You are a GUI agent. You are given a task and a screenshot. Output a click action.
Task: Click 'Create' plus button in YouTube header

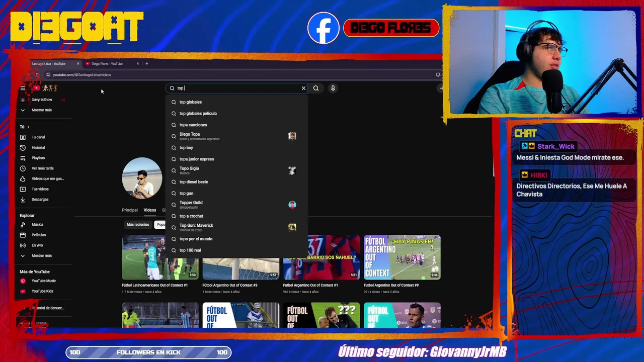441,88
